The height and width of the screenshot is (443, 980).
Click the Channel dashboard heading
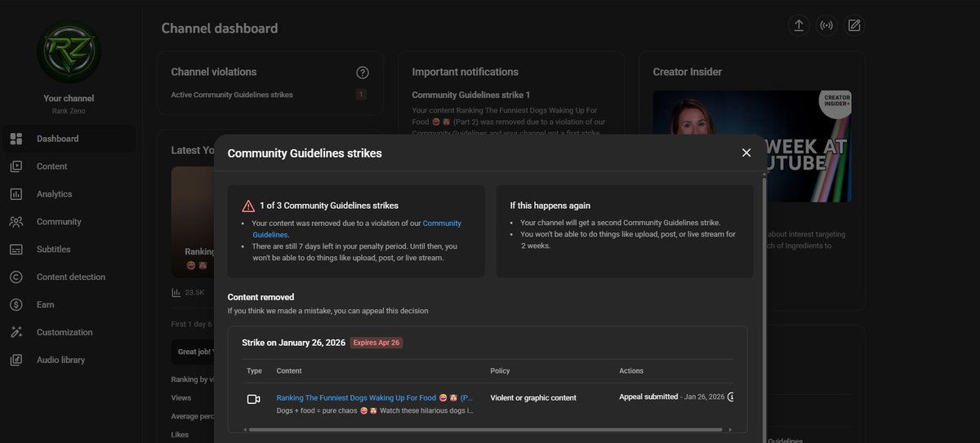tap(220, 28)
